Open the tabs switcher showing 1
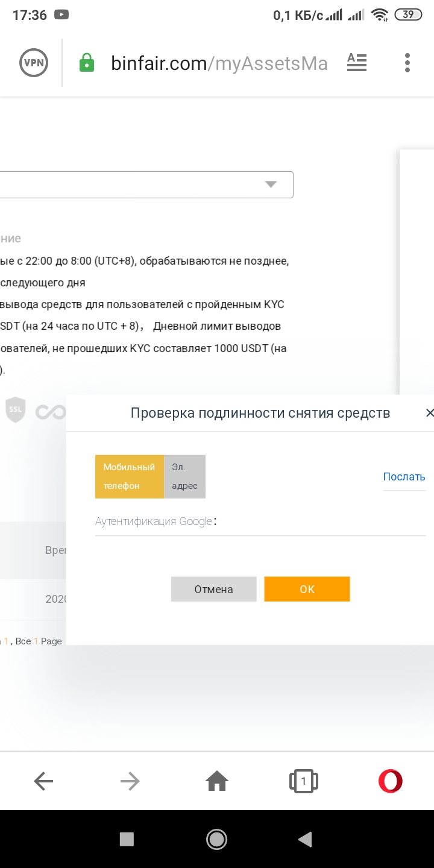The width and height of the screenshot is (434, 868). pos(303,782)
